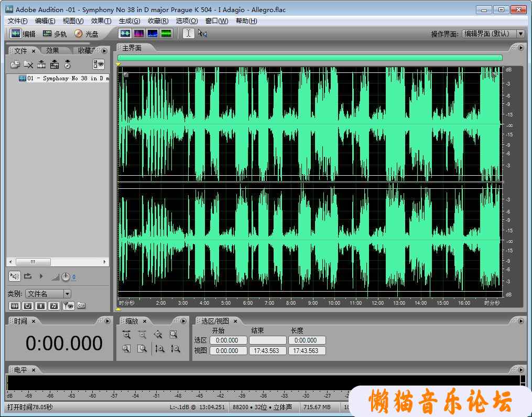Open the 收藏(R) menu
The image size is (532, 417).
(158, 20)
